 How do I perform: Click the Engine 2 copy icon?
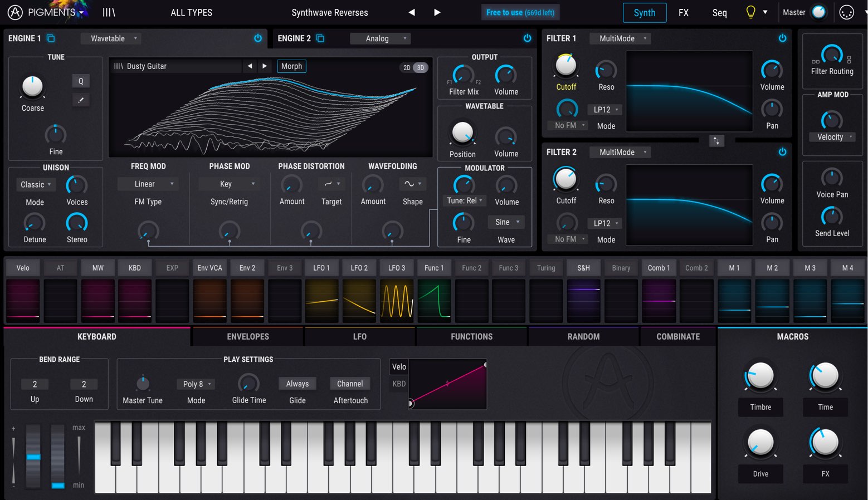pyautogui.click(x=320, y=38)
